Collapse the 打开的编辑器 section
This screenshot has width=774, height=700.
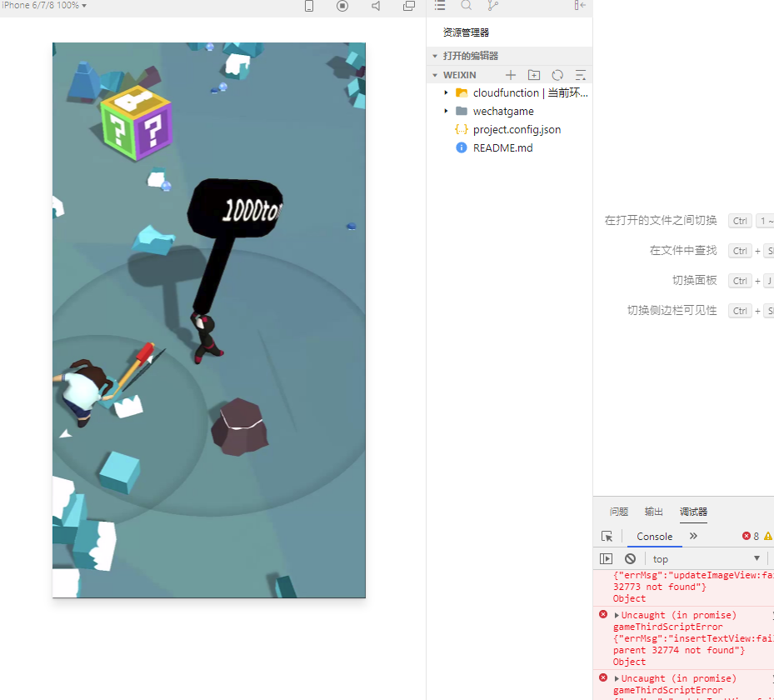435,57
